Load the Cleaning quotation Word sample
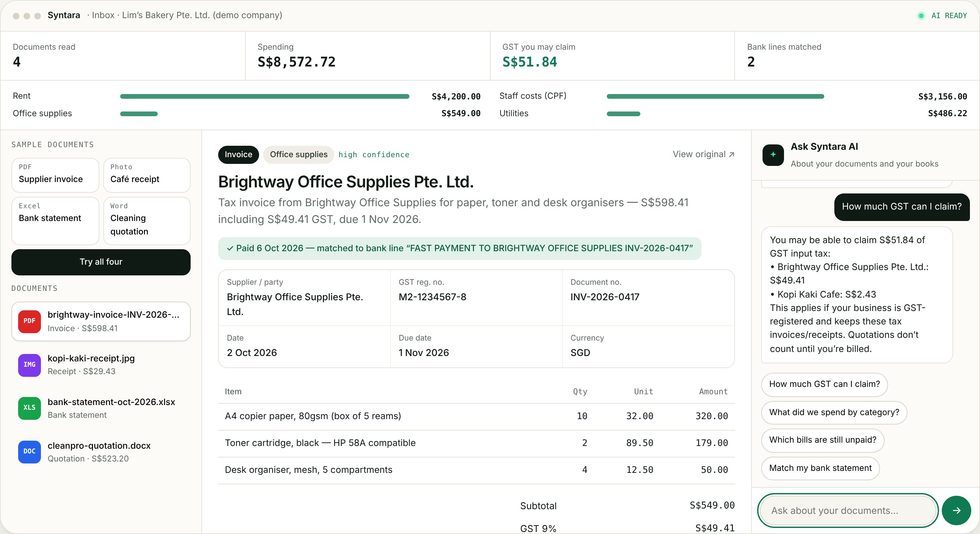980x534 pixels. point(147,221)
